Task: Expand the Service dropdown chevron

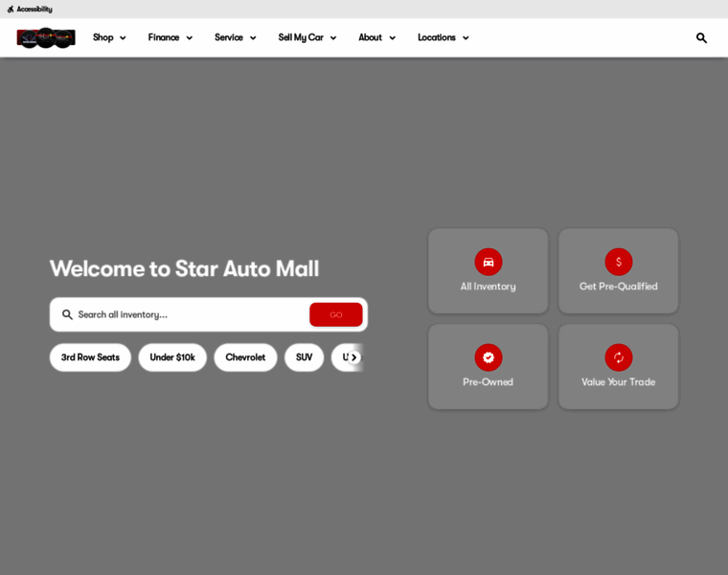Action: (x=253, y=38)
